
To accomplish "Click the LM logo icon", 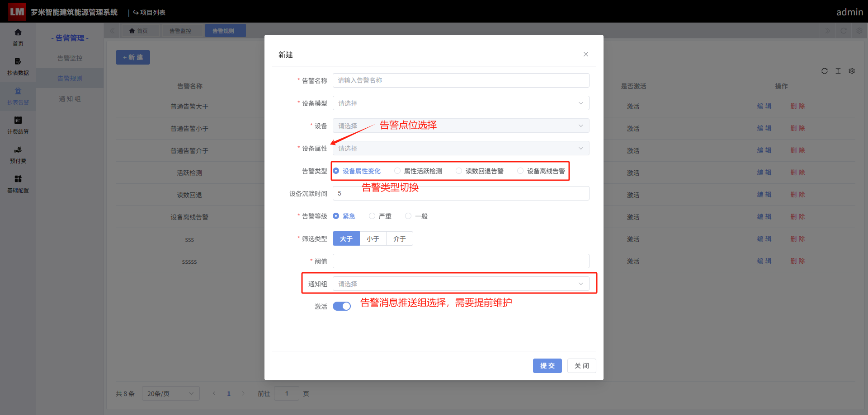I will [x=17, y=12].
